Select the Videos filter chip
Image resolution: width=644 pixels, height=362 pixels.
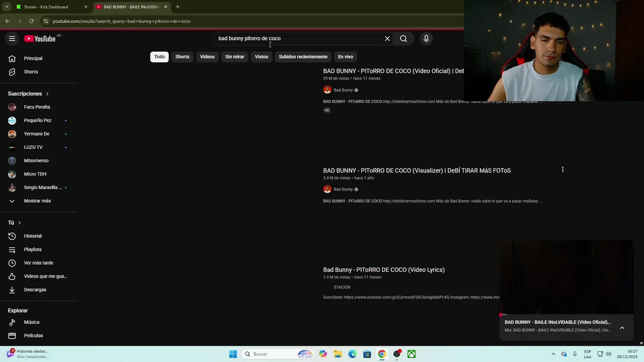coord(207,57)
